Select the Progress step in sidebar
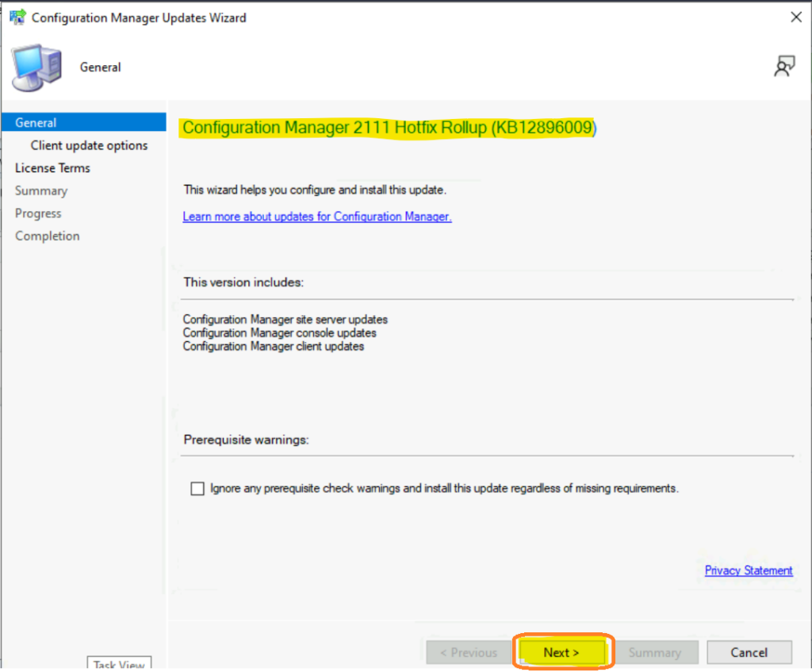The width and height of the screenshot is (812, 672). 38,213
